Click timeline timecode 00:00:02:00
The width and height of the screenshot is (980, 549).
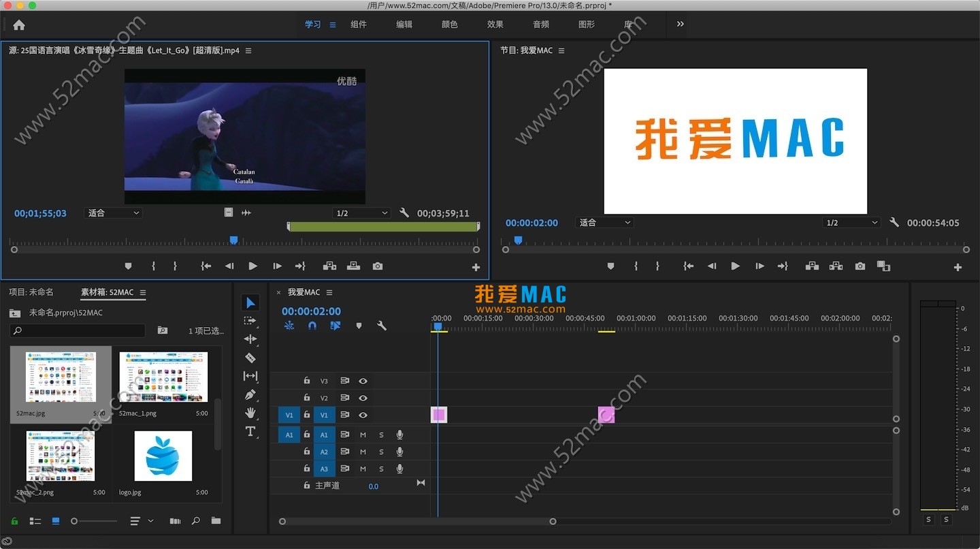[312, 311]
